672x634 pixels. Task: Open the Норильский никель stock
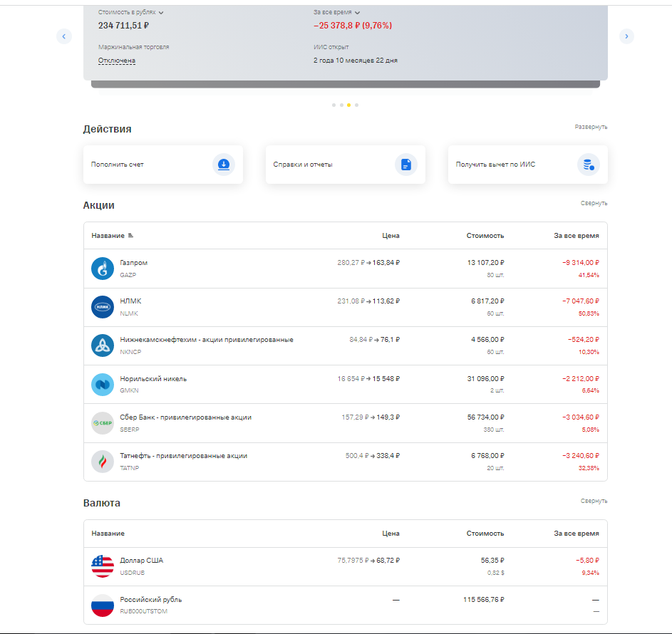(x=346, y=385)
